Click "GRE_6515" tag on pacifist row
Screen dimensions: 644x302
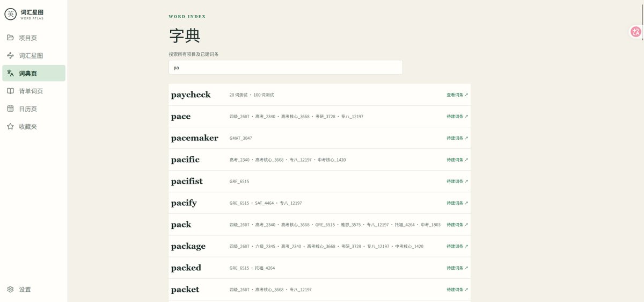239,181
